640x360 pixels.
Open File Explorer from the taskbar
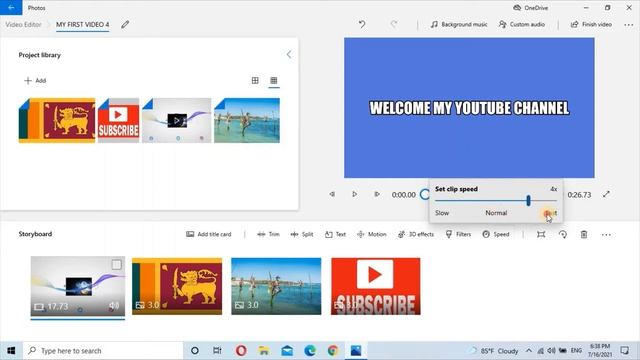tap(264, 351)
